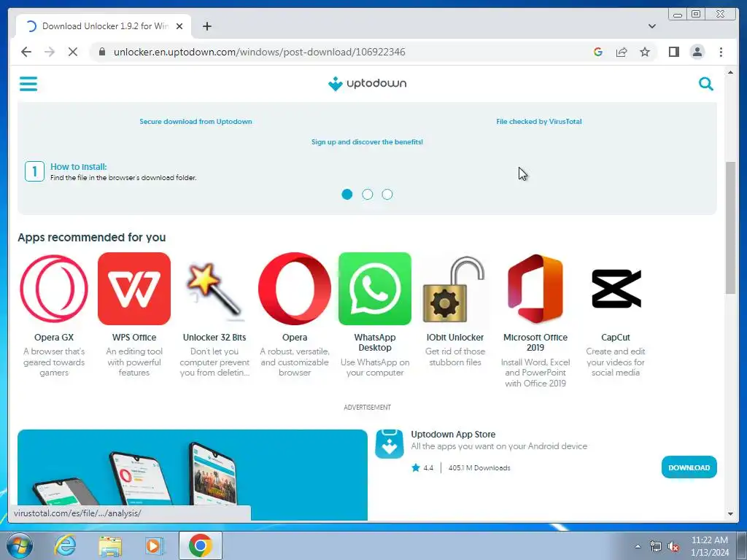This screenshot has height=560, width=747.
Task: Click the Uptodown logo
Action: 368,84
